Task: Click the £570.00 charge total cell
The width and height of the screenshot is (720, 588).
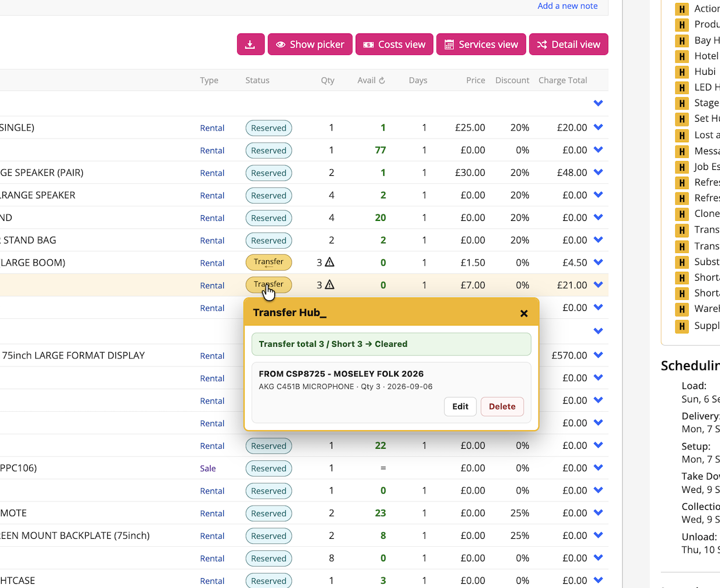Action: point(569,355)
